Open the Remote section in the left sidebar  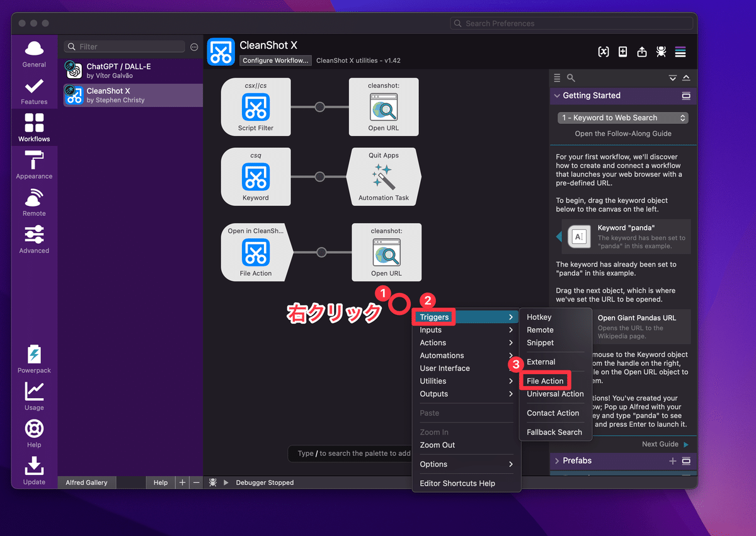(x=34, y=202)
